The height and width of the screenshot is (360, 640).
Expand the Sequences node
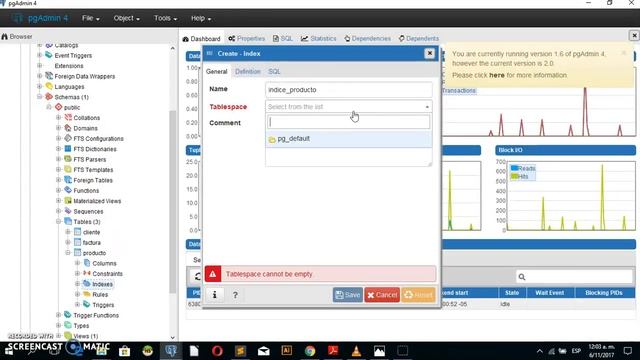coord(58,211)
